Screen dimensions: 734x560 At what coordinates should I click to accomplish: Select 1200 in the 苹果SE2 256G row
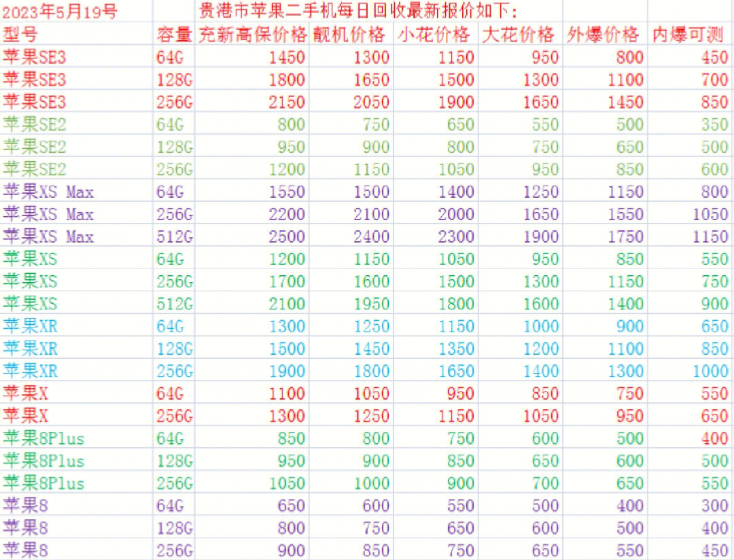(287, 169)
